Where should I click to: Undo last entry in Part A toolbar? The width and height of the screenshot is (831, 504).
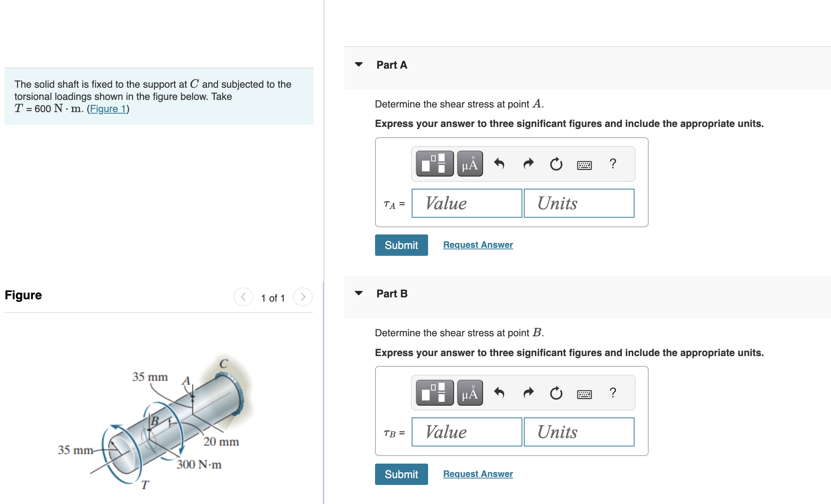(499, 164)
